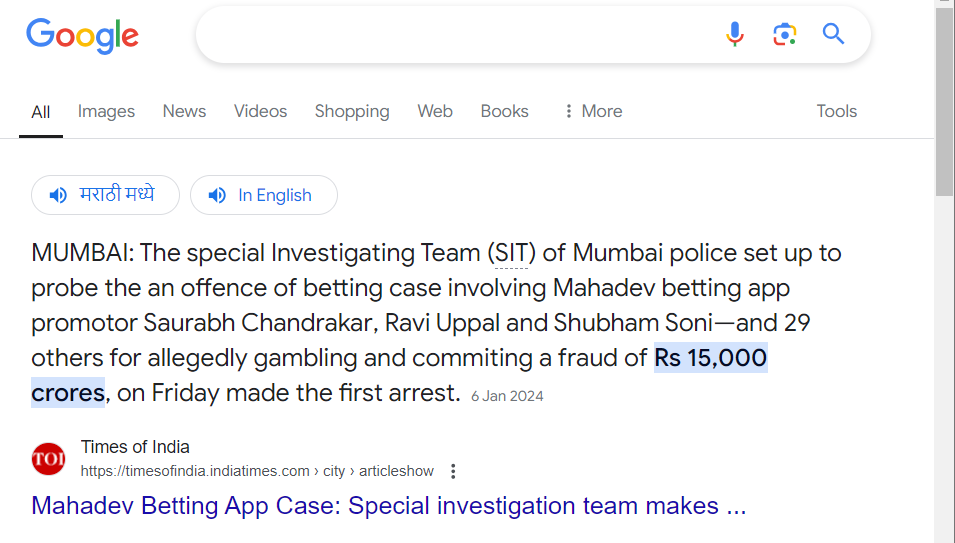The width and height of the screenshot is (955, 543).
Task: Click the voice search microphone icon
Action: [735, 34]
